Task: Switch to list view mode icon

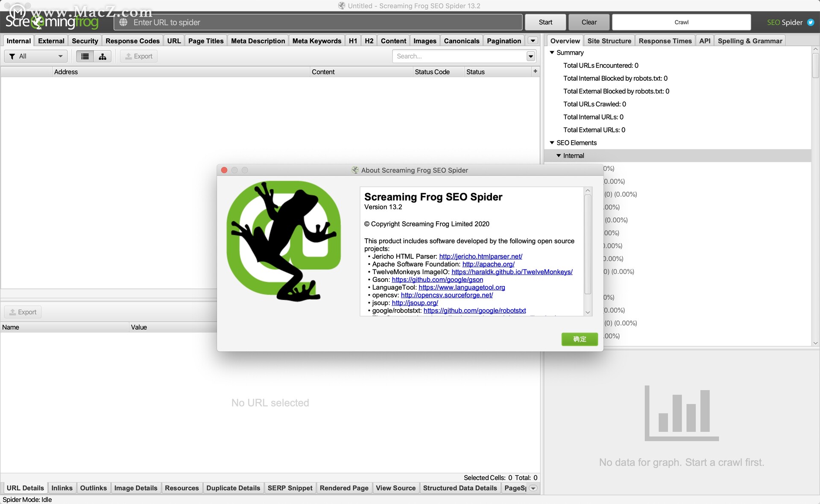Action: point(85,56)
